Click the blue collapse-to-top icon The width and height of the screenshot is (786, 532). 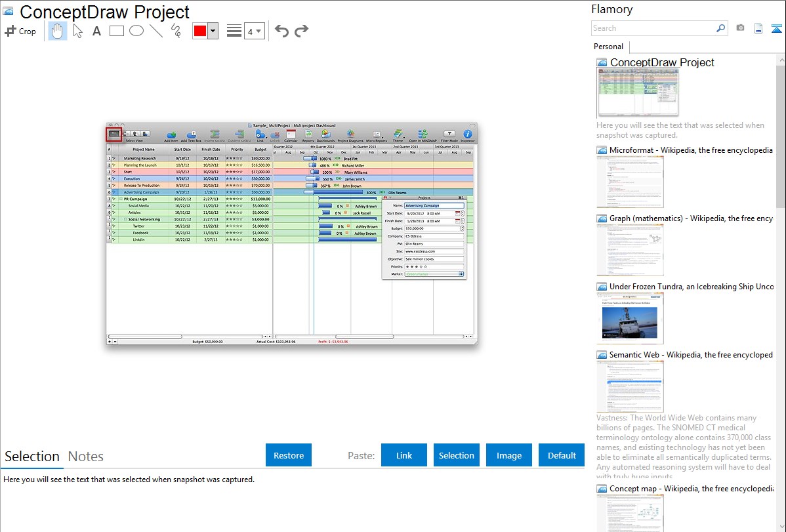pos(777,28)
